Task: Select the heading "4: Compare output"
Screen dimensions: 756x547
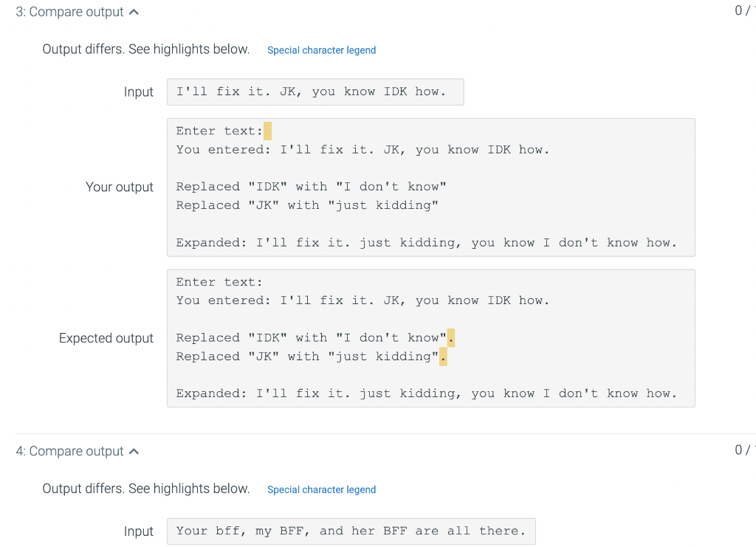Action: tap(70, 450)
